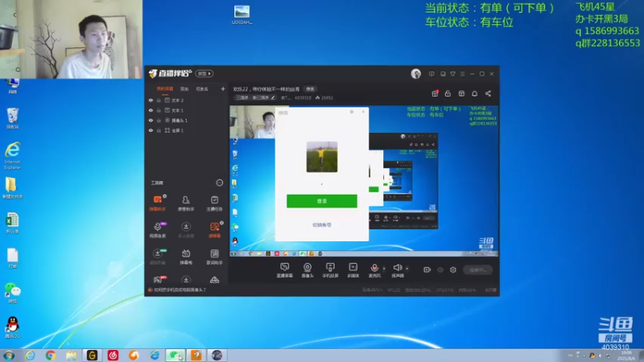Image resolution: width=644 pixels, height=362 pixels.
Task: Open the 弹幕秀 tool
Action: tap(186, 257)
